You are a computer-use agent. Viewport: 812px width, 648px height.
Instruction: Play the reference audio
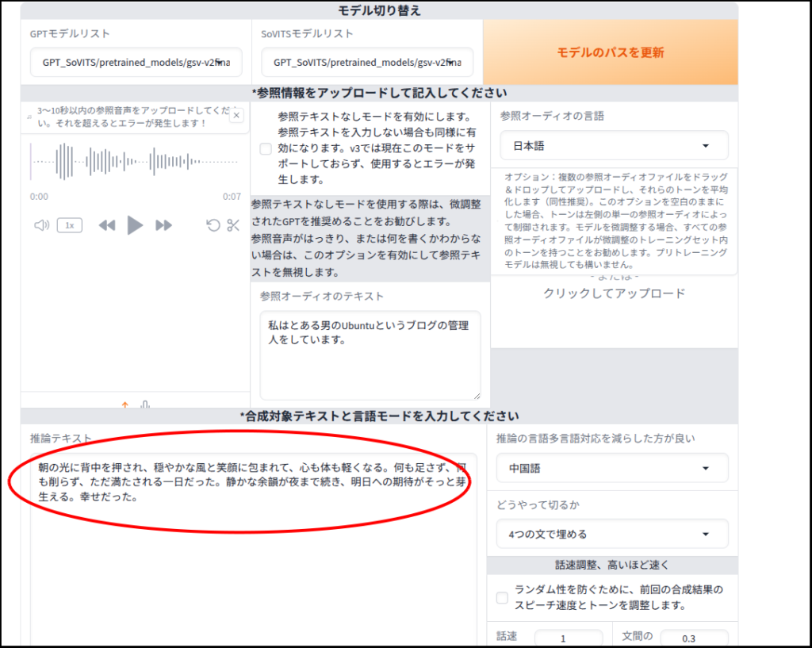tap(135, 225)
